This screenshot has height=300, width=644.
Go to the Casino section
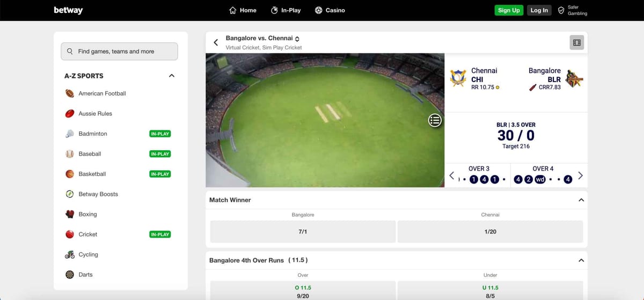(x=330, y=10)
